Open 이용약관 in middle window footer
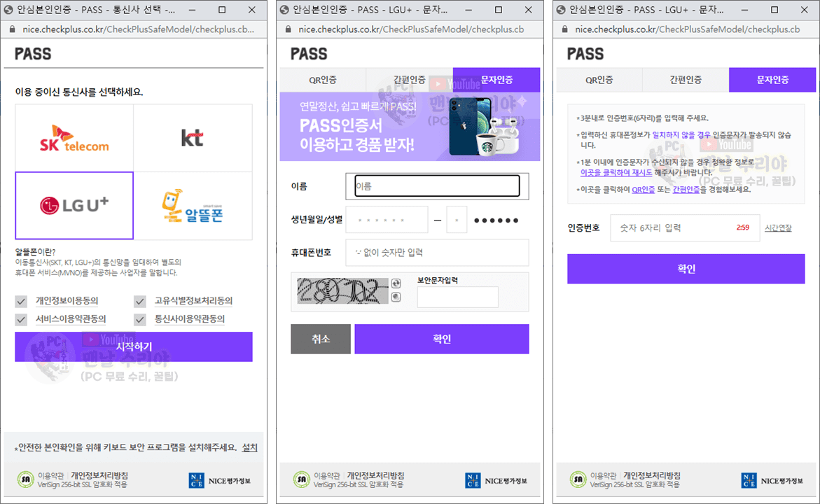The width and height of the screenshot is (820, 504). tap(327, 476)
